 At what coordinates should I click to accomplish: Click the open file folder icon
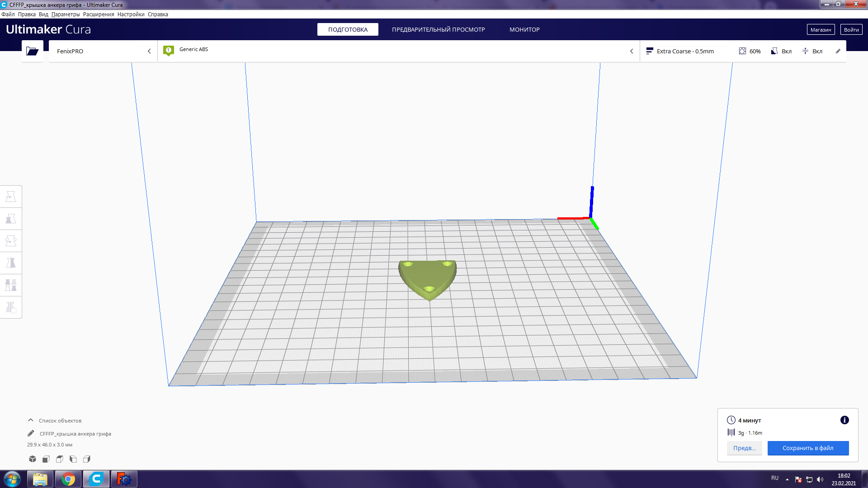(32, 51)
